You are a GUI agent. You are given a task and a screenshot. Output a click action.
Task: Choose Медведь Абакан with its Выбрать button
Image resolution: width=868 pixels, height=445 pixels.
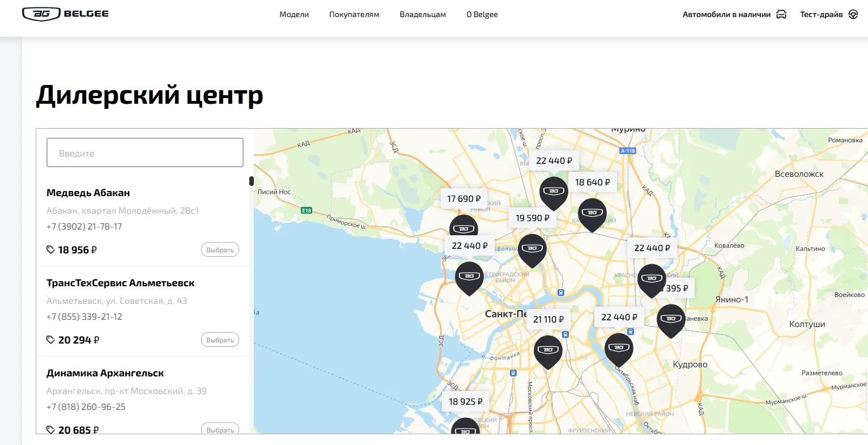coord(220,250)
